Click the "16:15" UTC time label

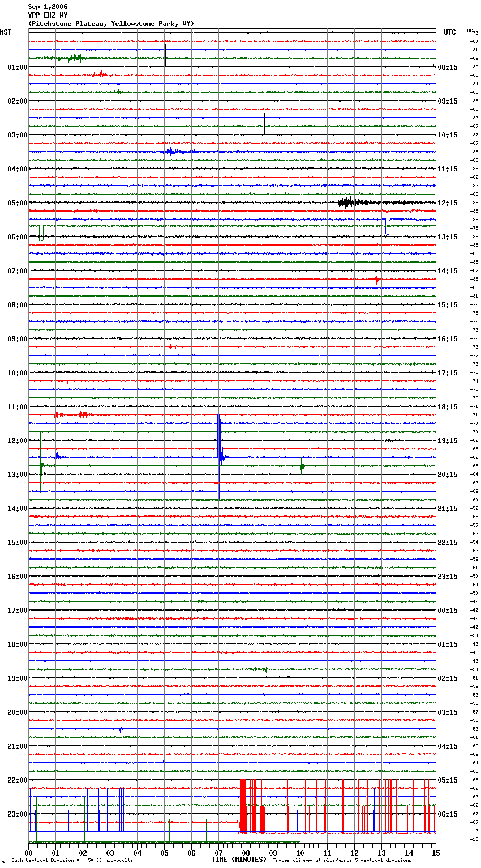448,339
